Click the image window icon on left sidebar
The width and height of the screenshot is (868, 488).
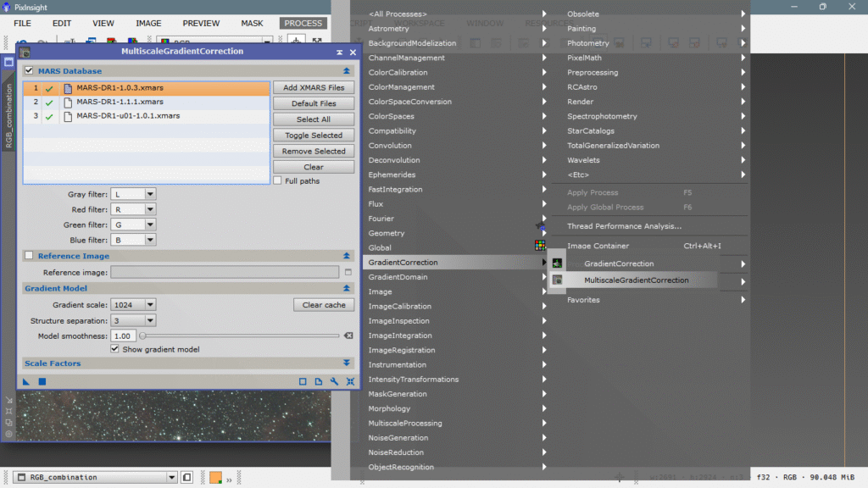8,63
